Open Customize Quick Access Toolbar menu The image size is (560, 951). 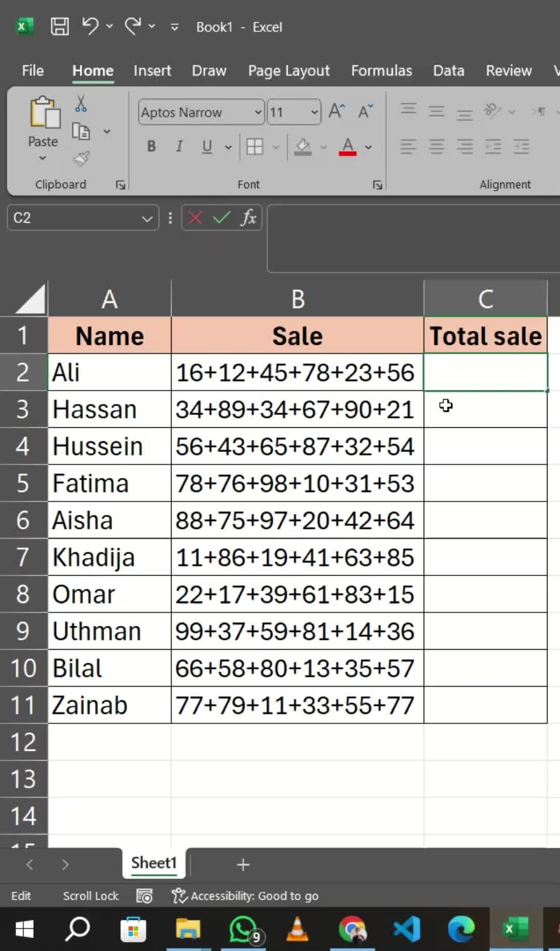click(175, 27)
